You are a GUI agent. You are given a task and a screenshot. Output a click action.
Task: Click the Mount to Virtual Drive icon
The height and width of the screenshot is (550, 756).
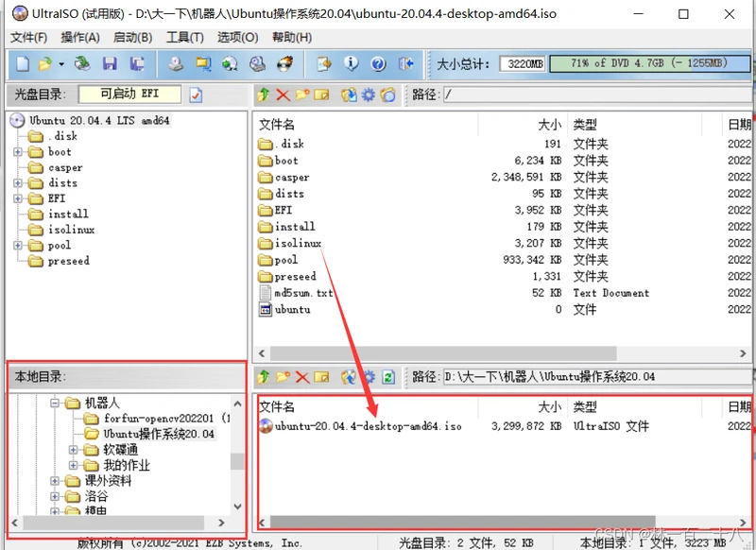[257, 63]
